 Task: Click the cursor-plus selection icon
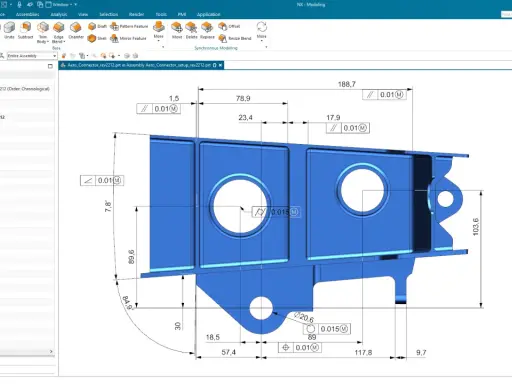(x=112, y=56)
